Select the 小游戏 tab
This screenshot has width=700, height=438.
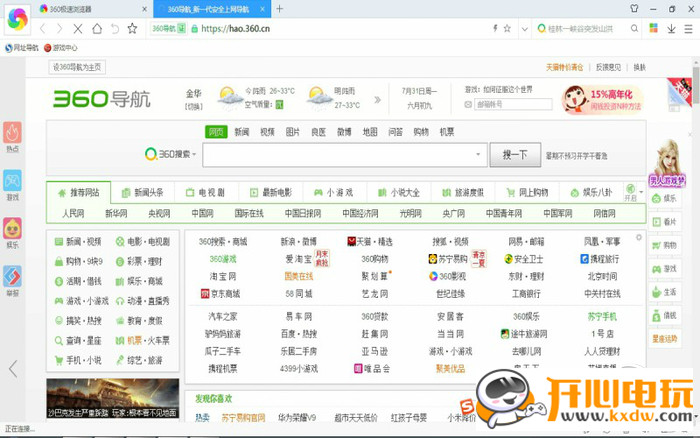click(x=334, y=192)
